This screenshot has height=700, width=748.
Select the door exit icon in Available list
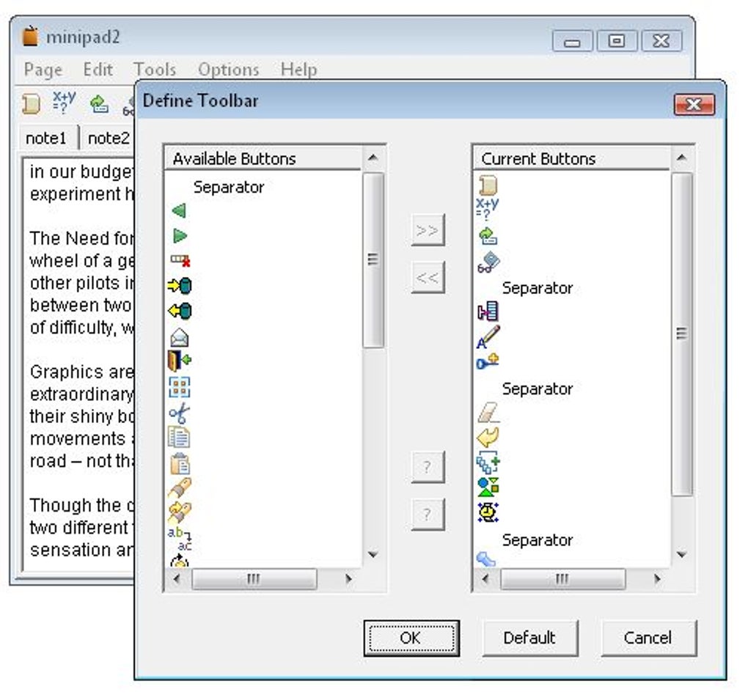(180, 361)
